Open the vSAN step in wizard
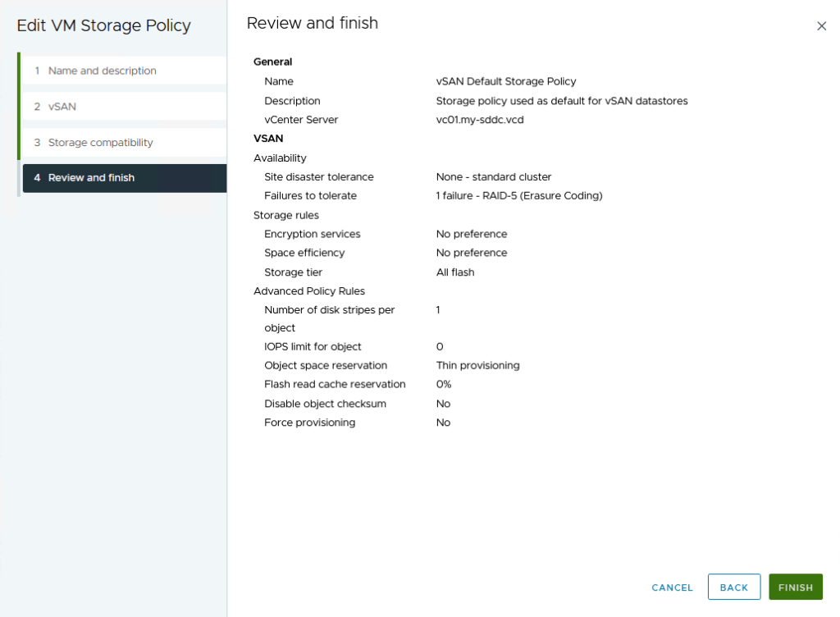840x617 pixels. 62,107
